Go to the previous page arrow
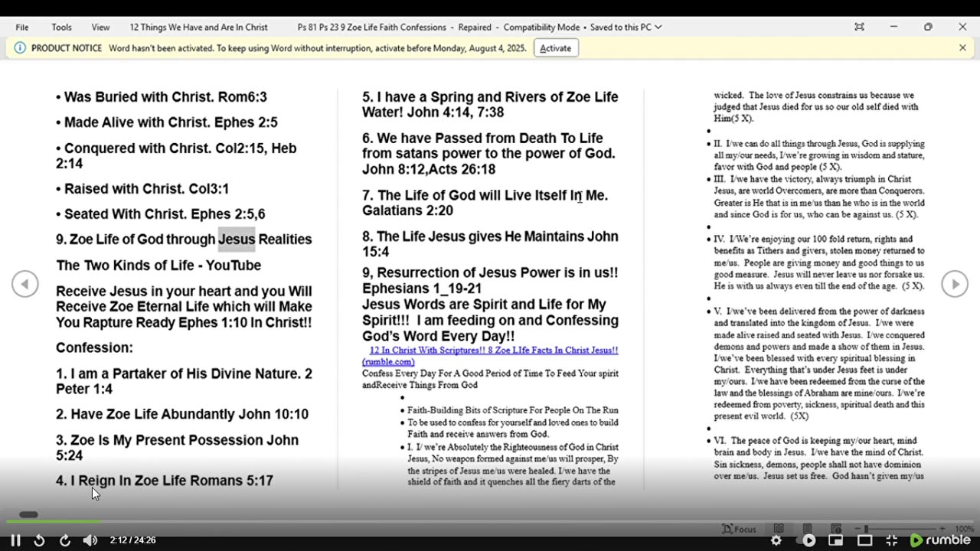Image resolution: width=980 pixels, height=551 pixels. (x=24, y=284)
